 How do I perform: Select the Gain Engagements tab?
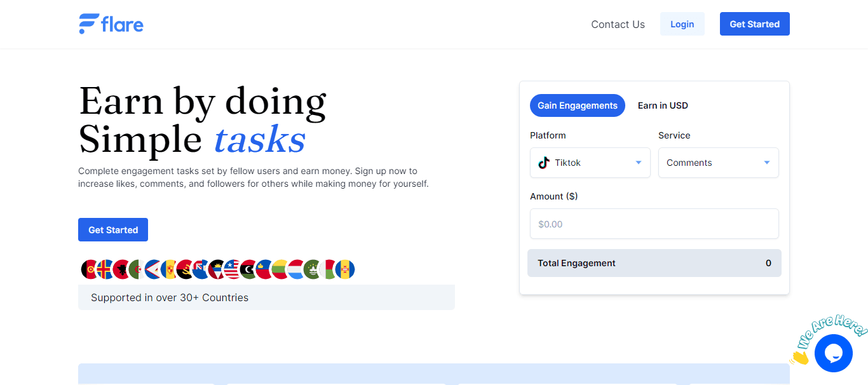pyautogui.click(x=578, y=105)
